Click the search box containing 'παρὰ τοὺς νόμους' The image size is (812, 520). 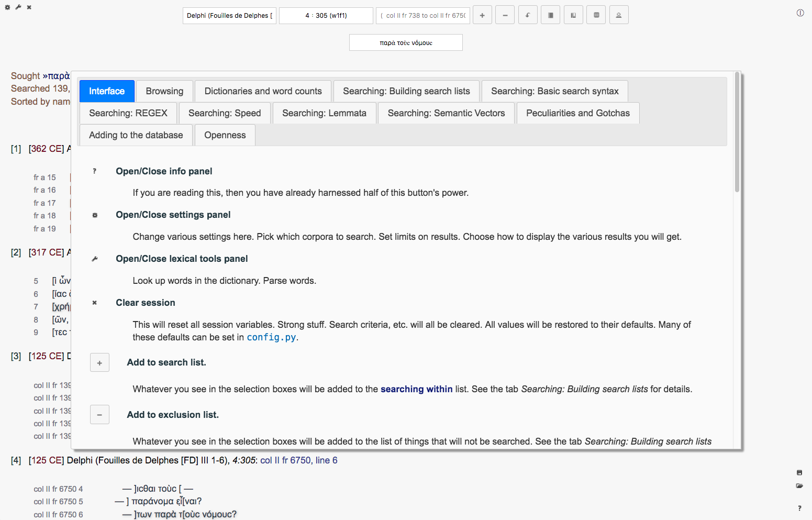tap(406, 43)
